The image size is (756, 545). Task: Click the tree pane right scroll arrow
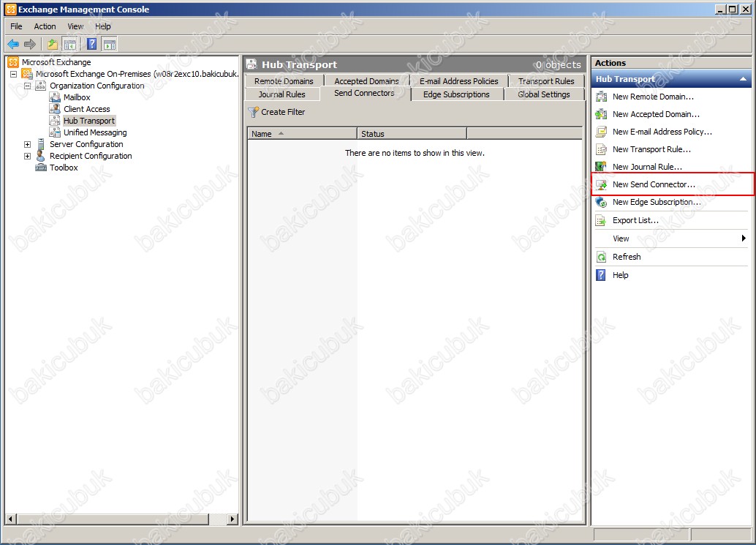(233, 519)
